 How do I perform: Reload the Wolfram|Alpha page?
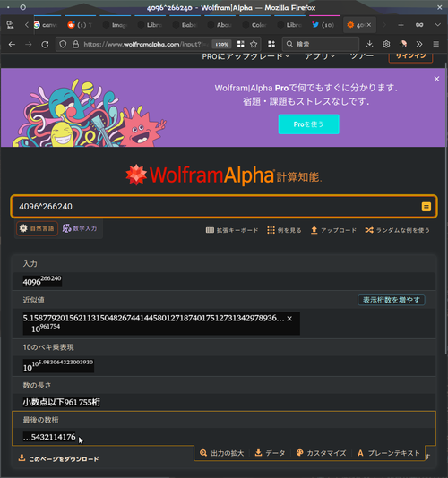click(45, 45)
